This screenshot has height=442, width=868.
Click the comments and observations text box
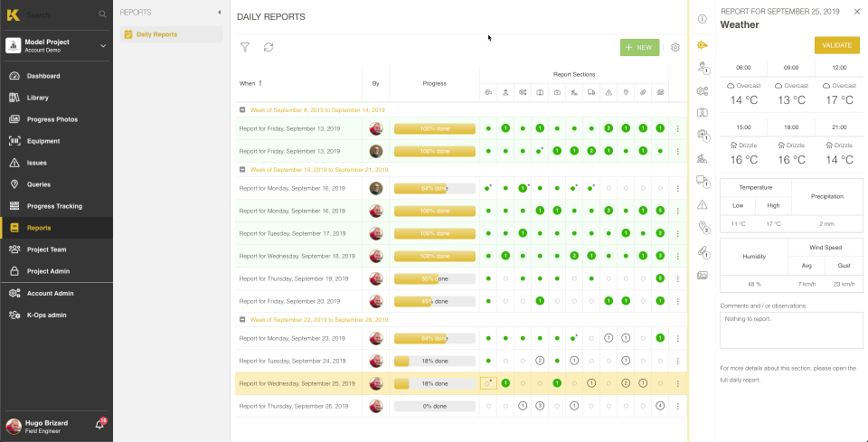pyautogui.click(x=791, y=330)
